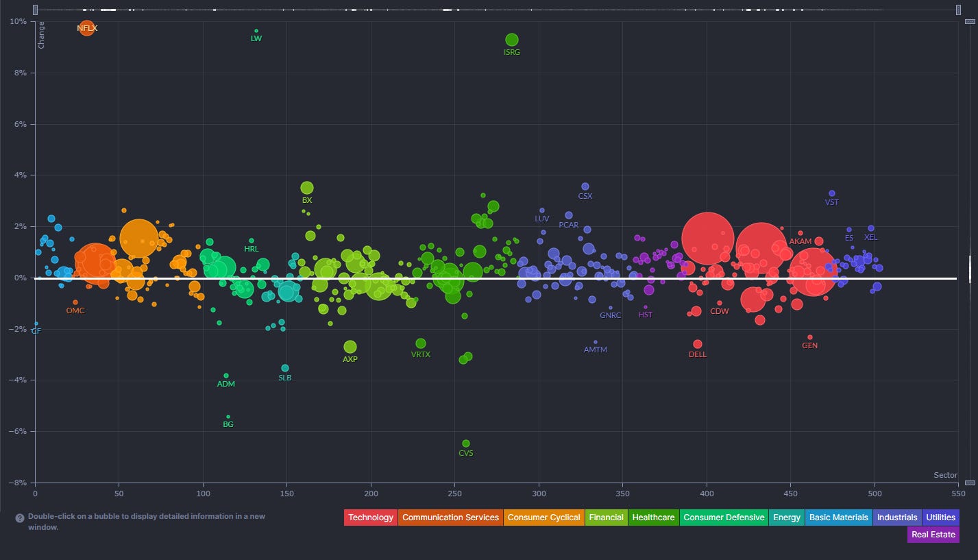This screenshot has height=560, width=978.
Task: Click left handle of top range slider
Action: pos(35,10)
